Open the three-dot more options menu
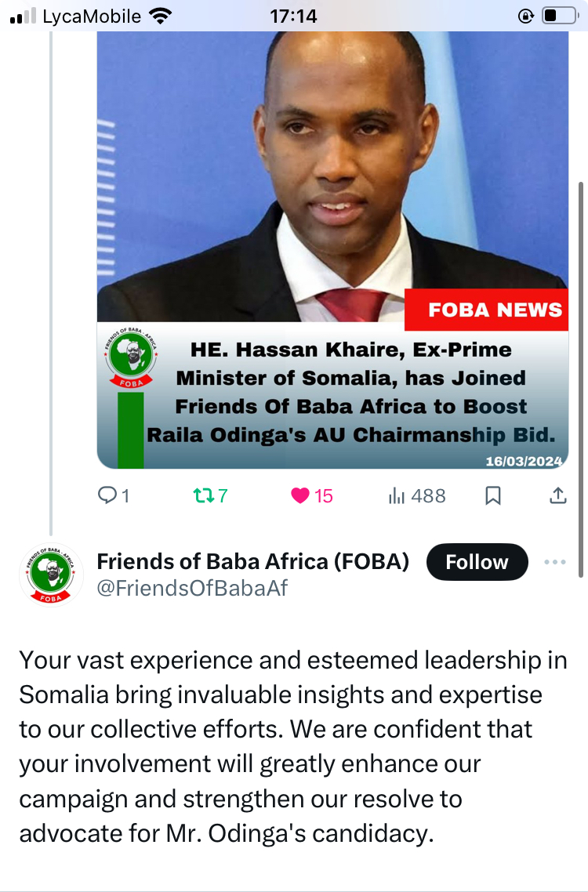This screenshot has width=588, height=892. (x=554, y=562)
